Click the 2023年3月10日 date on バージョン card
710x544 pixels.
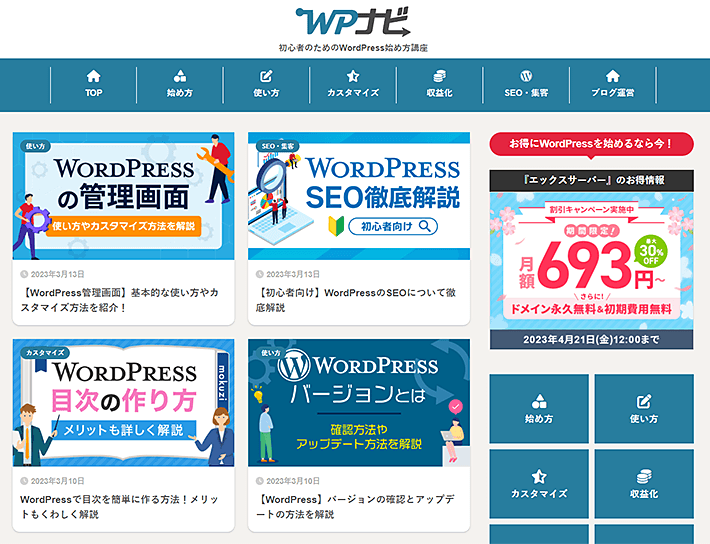coord(293,481)
